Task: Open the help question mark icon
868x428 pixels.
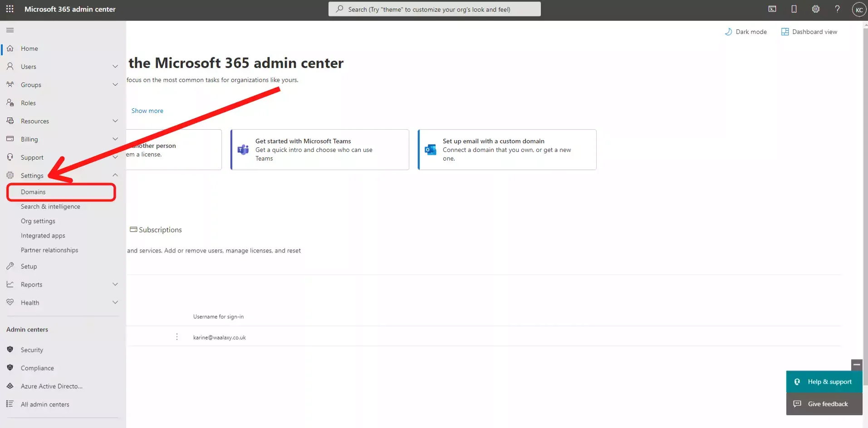Action: coord(838,9)
